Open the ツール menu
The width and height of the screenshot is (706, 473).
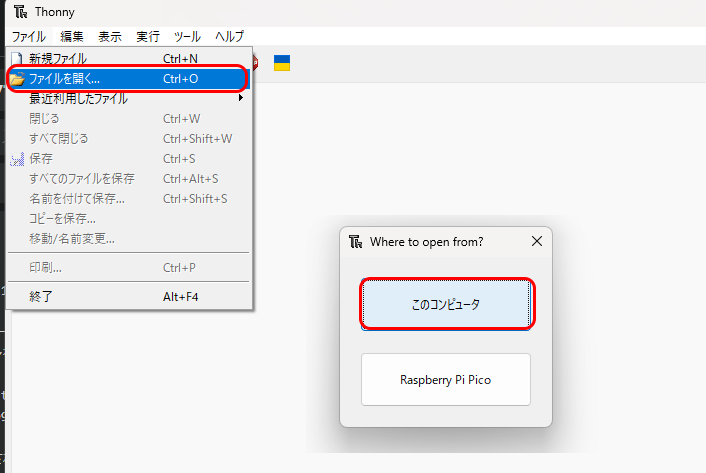click(x=187, y=36)
